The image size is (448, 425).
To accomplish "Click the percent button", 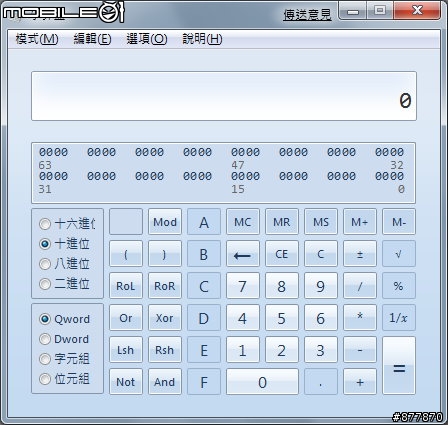I will pos(399,286).
